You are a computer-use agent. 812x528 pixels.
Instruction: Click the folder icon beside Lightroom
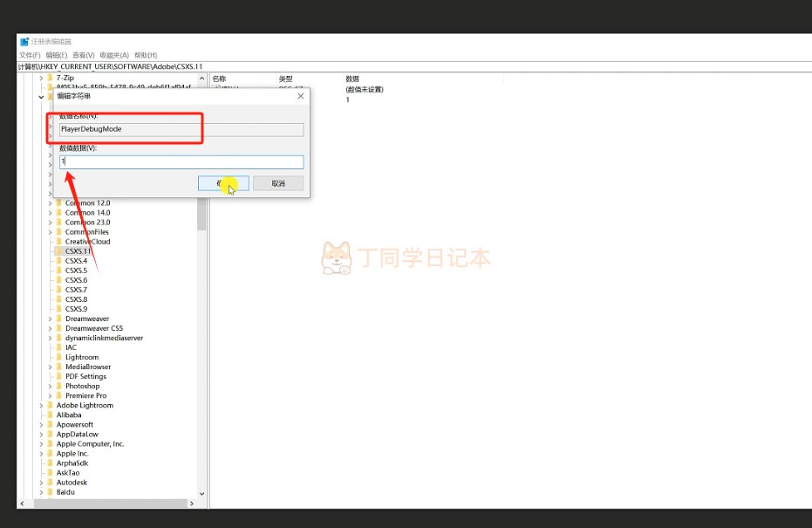pyautogui.click(x=59, y=357)
